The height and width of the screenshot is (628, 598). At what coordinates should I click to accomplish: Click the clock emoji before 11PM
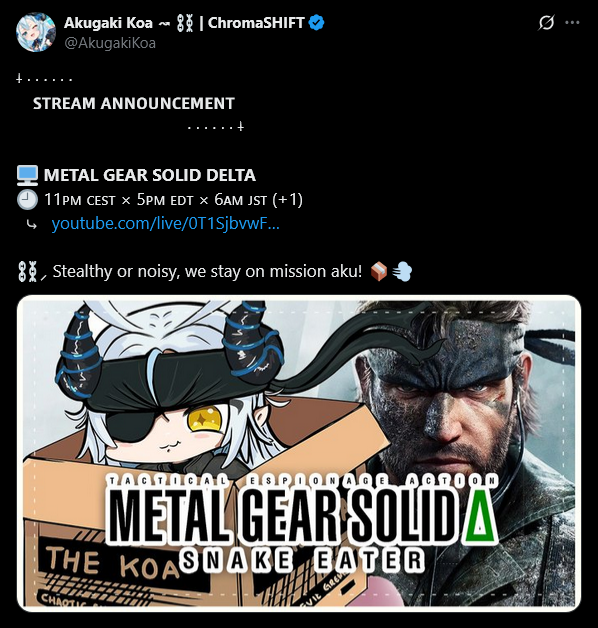coord(28,199)
